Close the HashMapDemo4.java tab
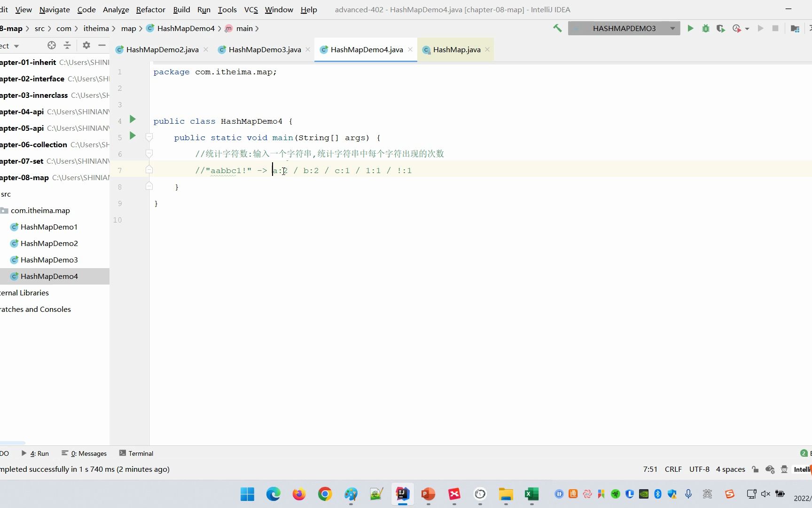Image resolution: width=812 pixels, height=508 pixels. pyautogui.click(x=410, y=49)
